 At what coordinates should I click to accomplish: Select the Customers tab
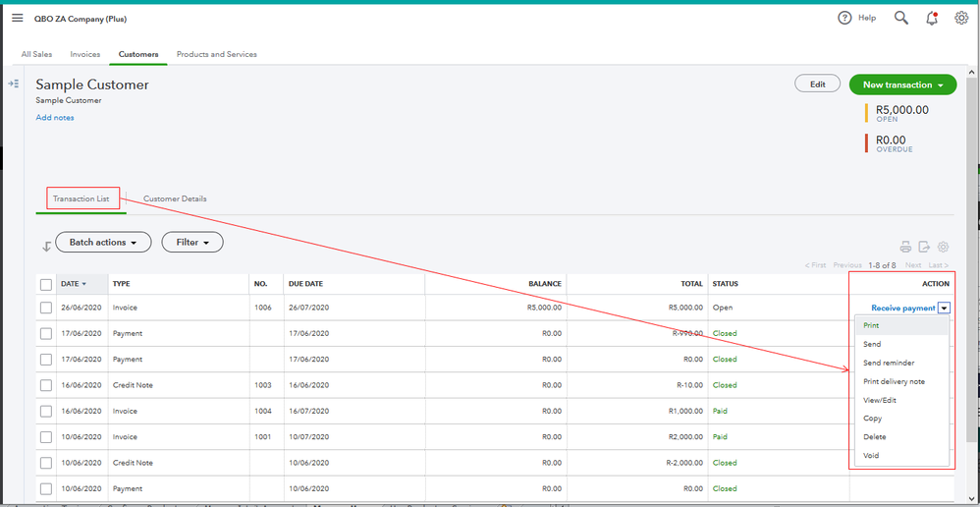pyautogui.click(x=138, y=54)
